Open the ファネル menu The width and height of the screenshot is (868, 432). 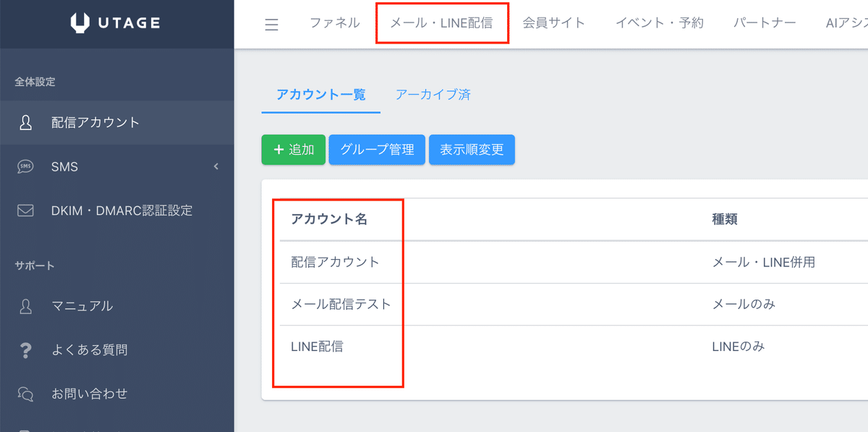click(334, 23)
